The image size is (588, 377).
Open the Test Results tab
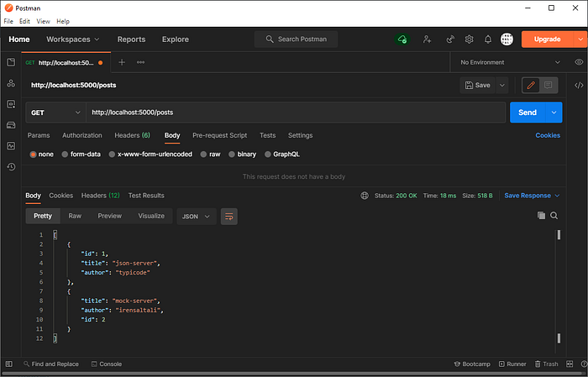(146, 196)
